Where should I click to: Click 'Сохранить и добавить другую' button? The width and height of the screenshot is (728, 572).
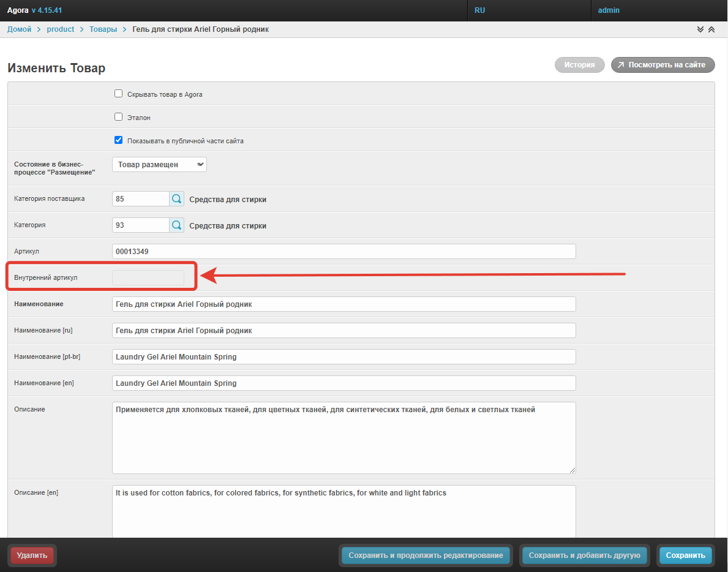click(584, 555)
